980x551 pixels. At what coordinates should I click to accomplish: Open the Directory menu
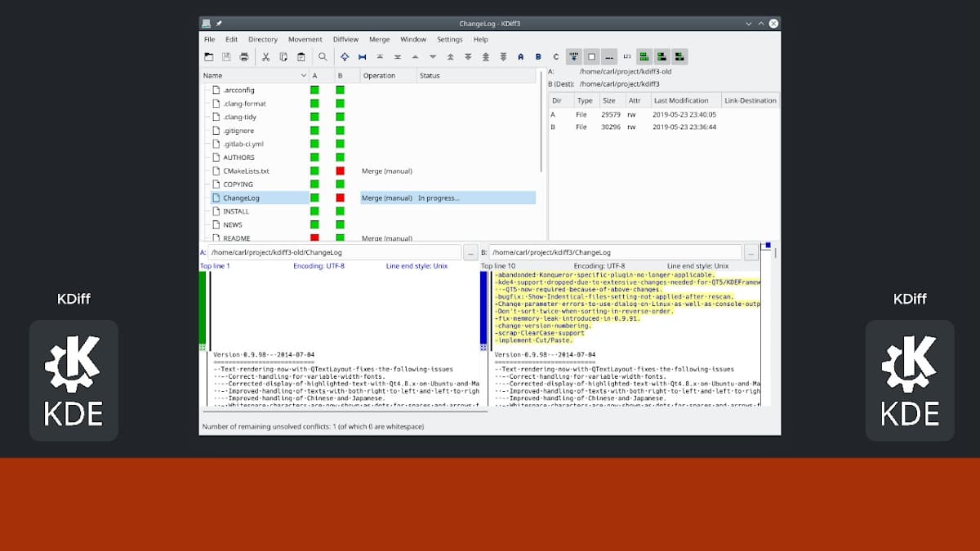tap(263, 39)
